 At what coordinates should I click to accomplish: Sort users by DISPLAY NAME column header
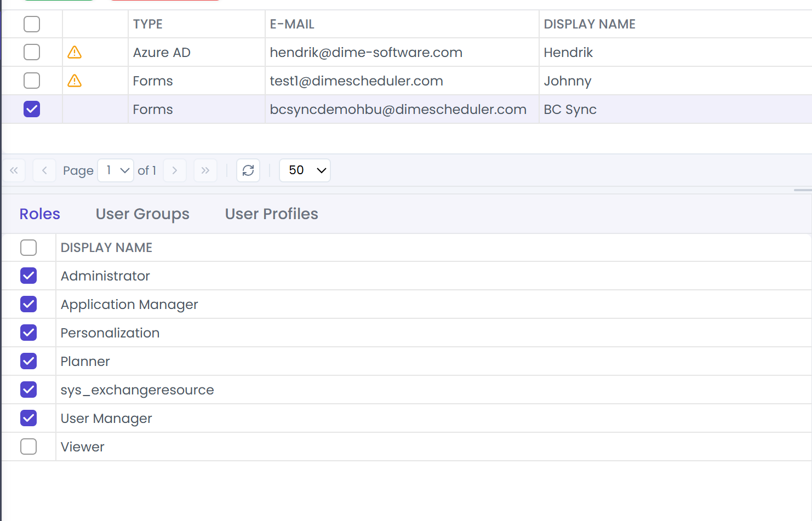(x=676, y=24)
